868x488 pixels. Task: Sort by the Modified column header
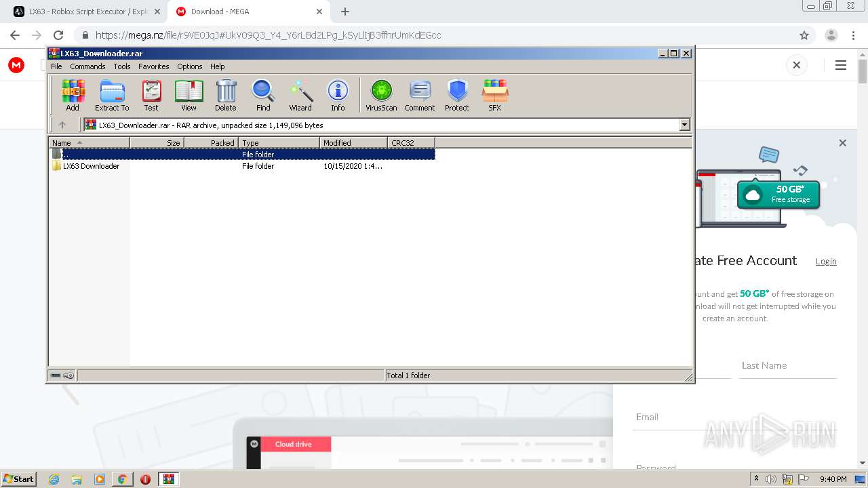pos(353,142)
